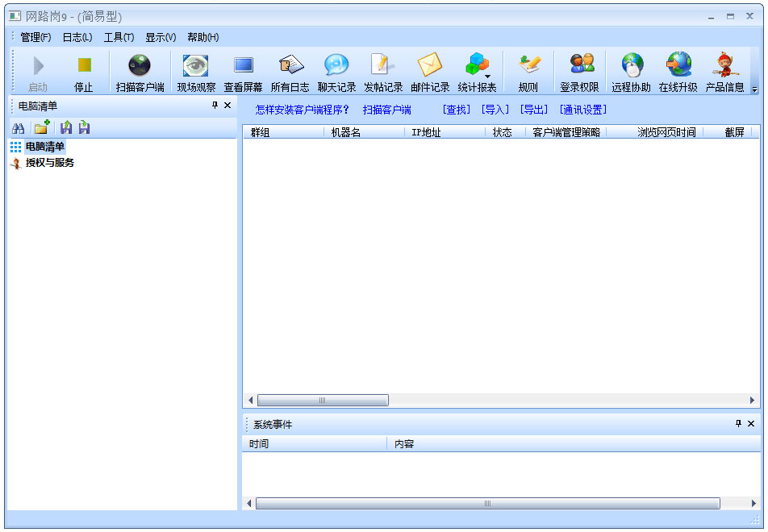Open the 管理(F) menu
Screen dimensions: 768x532
[35, 37]
